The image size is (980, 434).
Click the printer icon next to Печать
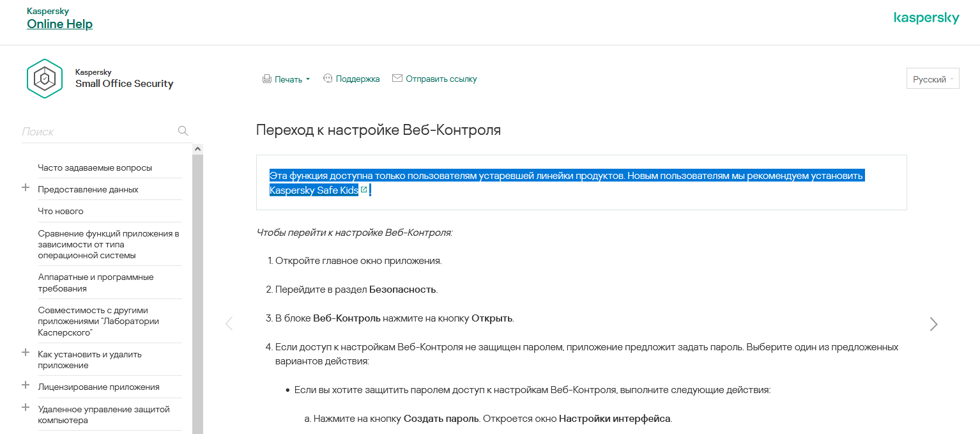pyautogui.click(x=266, y=79)
